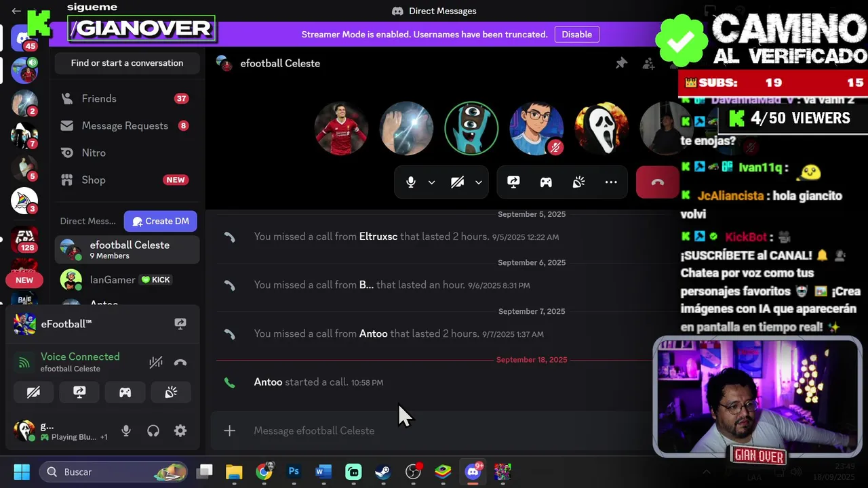Share screen from voice panel
Viewport: 868px width, 488px height.
pos(79,392)
